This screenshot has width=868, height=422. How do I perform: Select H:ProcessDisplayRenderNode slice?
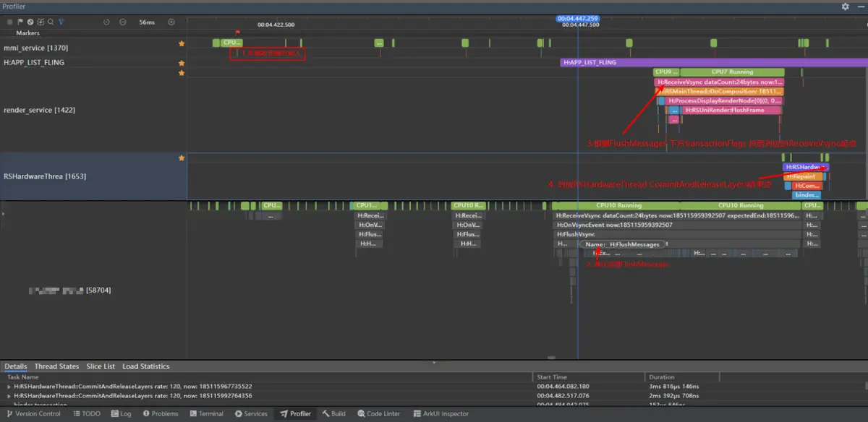click(x=723, y=101)
